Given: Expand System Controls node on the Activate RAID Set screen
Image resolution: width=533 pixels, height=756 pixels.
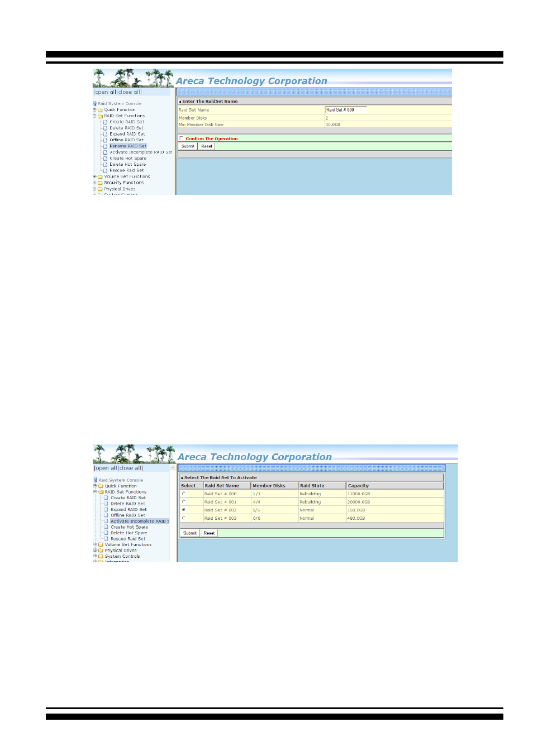Looking at the screenshot, I should pyautogui.click(x=95, y=556).
